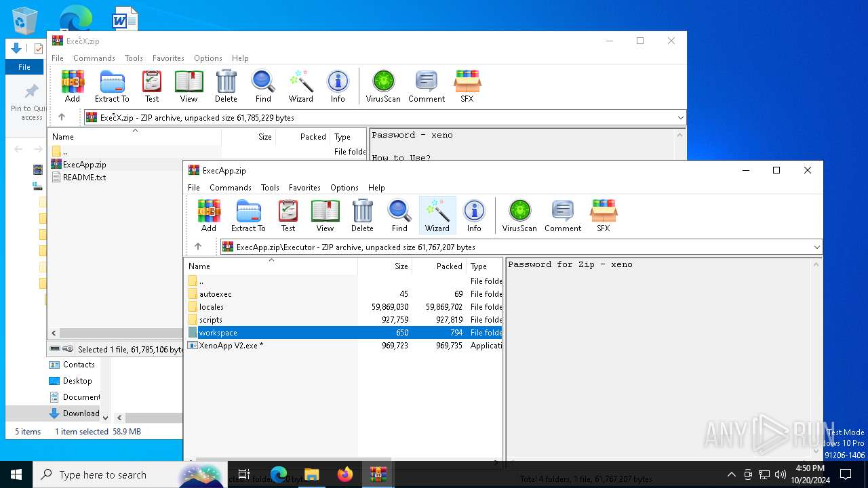Click Test icon in ExecApp.zip window

[288, 216]
